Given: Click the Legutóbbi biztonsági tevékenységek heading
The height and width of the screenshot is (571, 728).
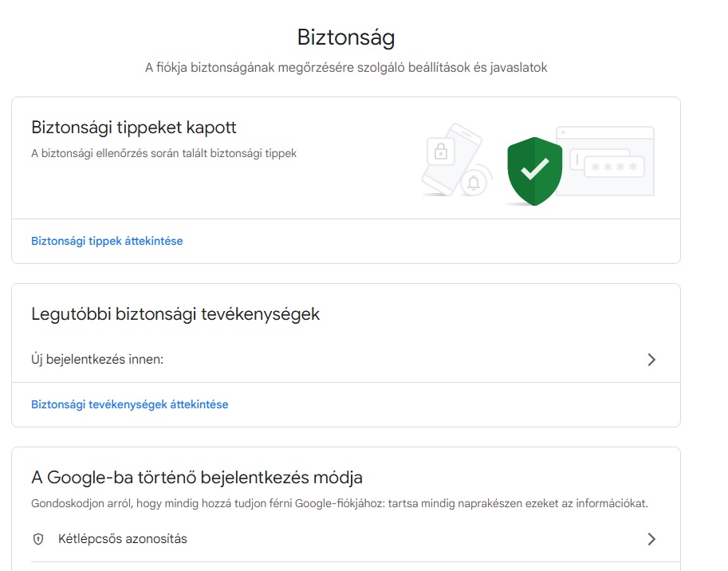Looking at the screenshot, I should (x=175, y=314).
